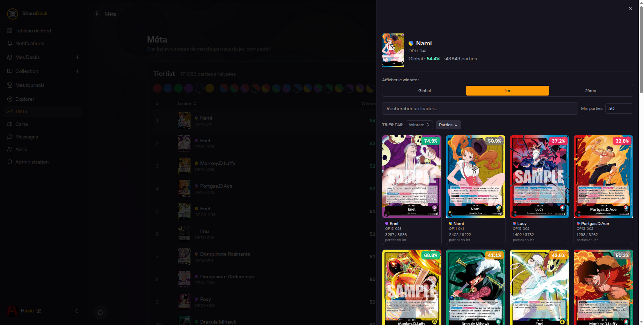Select the Foxy OP07-059 row
This screenshot has width=644, height=325.
[264, 302]
